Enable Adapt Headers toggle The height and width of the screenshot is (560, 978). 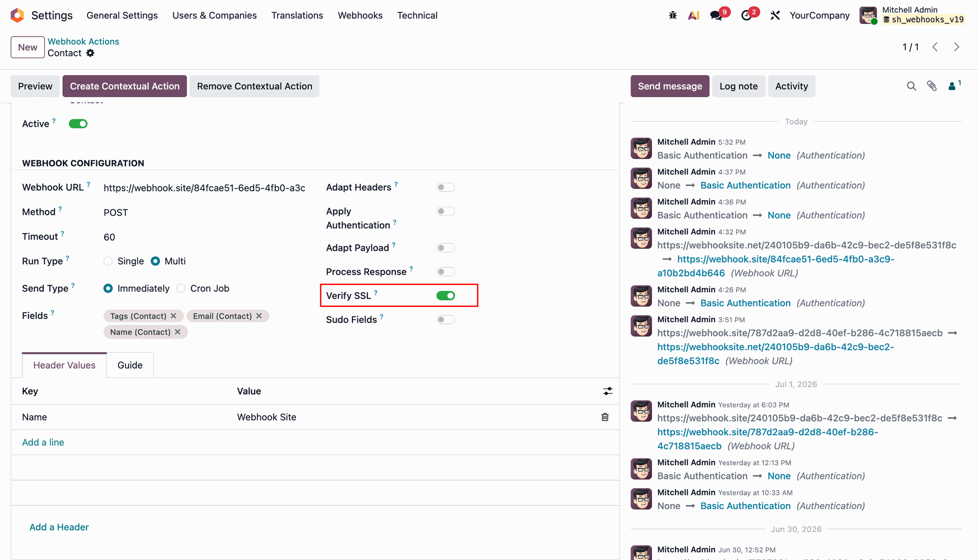[446, 187]
